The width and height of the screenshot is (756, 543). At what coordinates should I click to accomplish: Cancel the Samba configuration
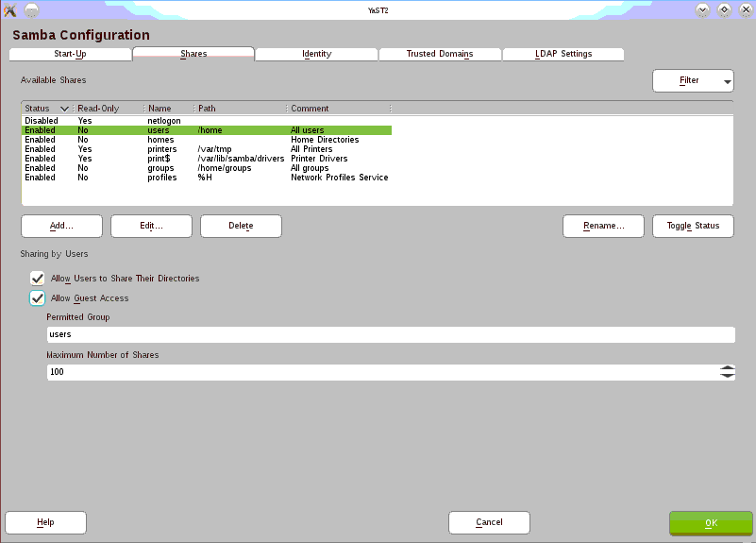point(490,523)
